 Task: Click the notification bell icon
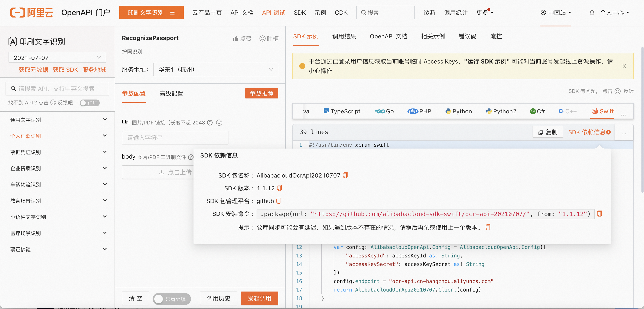592,13
